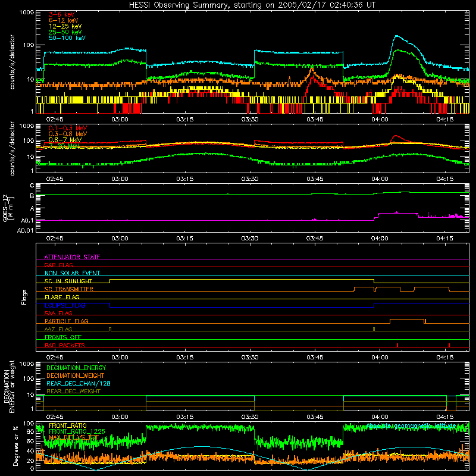The height and width of the screenshot is (476, 476).
Task: Click the 0.8-7 MeV legend label
Action: [65, 140]
